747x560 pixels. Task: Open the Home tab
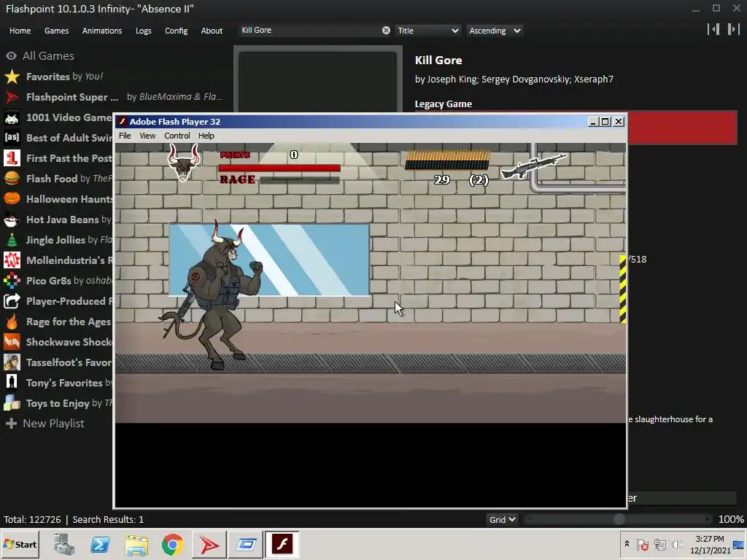pyautogui.click(x=20, y=31)
